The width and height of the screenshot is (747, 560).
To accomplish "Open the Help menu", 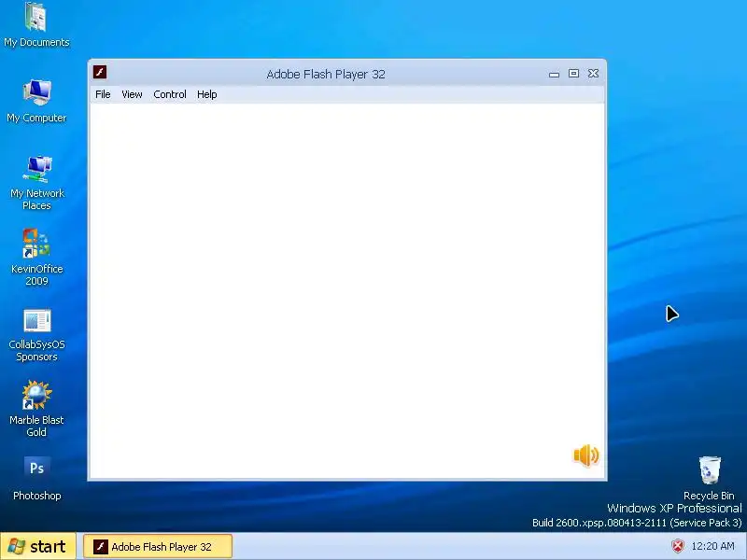I will click(206, 94).
